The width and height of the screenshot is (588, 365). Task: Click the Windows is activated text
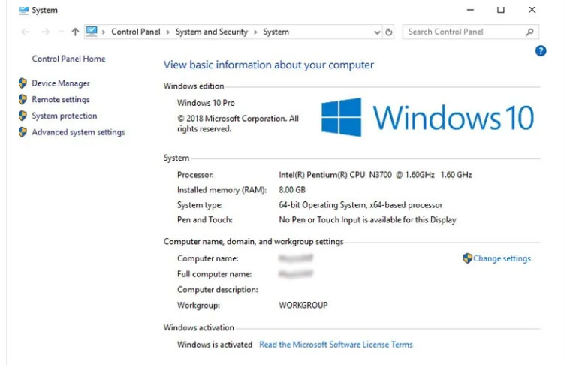click(215, 345)
